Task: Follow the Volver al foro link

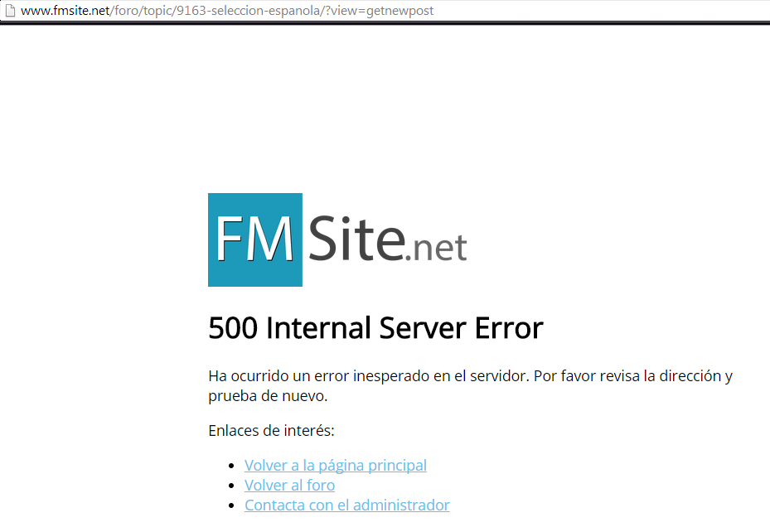Action: coord(290,485)
